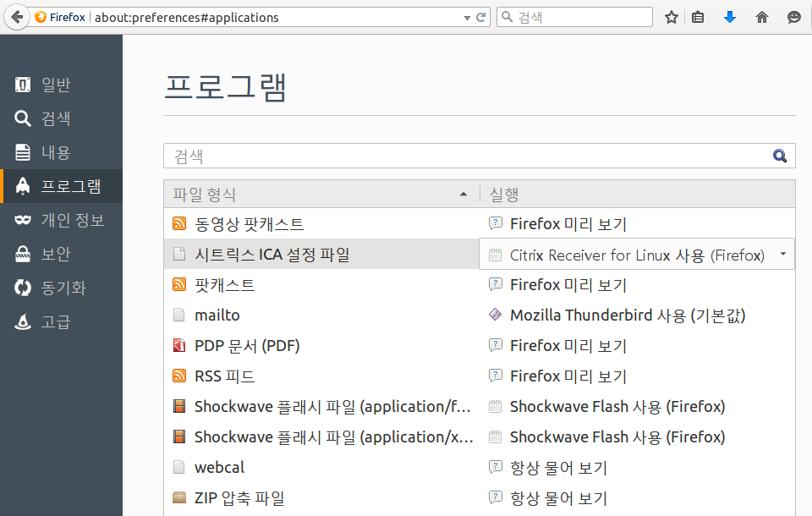Go to the 보안 settings section

click(56, 254)
